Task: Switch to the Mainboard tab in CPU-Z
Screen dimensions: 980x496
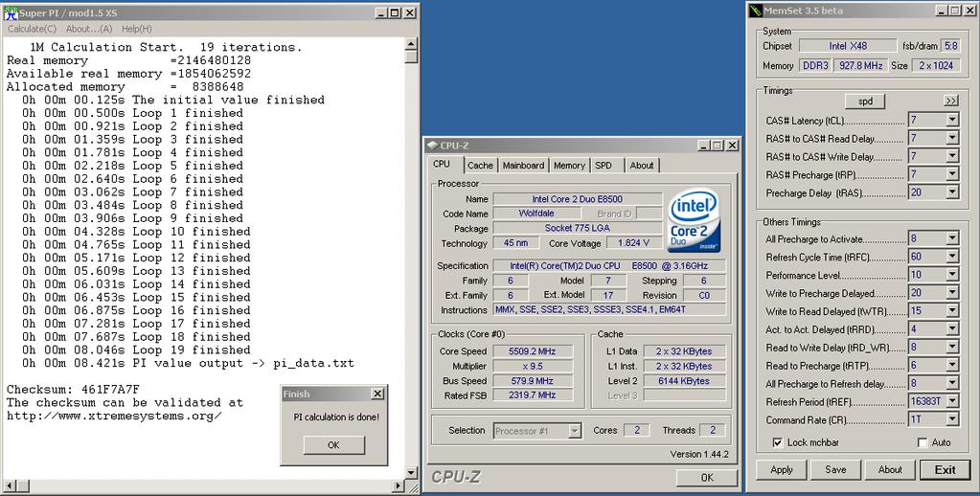Action: pyautogui.click(x=523, y=166)
